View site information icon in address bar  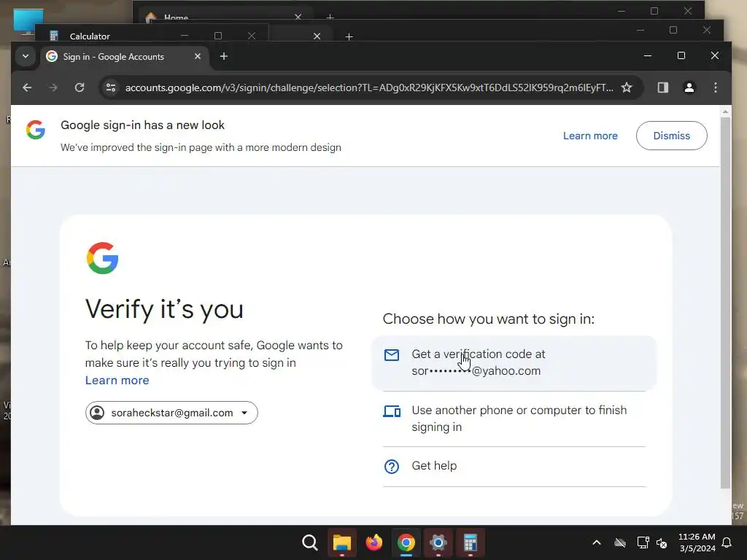pyautogui.click(x=111, y=87)
